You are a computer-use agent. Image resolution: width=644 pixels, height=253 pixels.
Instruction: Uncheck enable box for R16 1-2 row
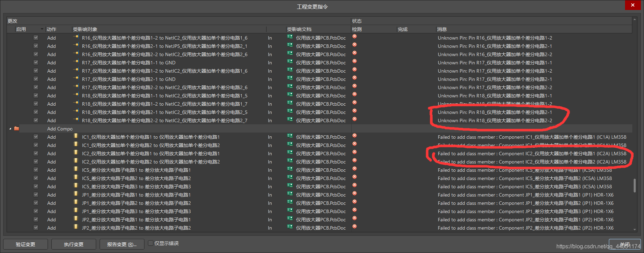[x=36, y=38]
